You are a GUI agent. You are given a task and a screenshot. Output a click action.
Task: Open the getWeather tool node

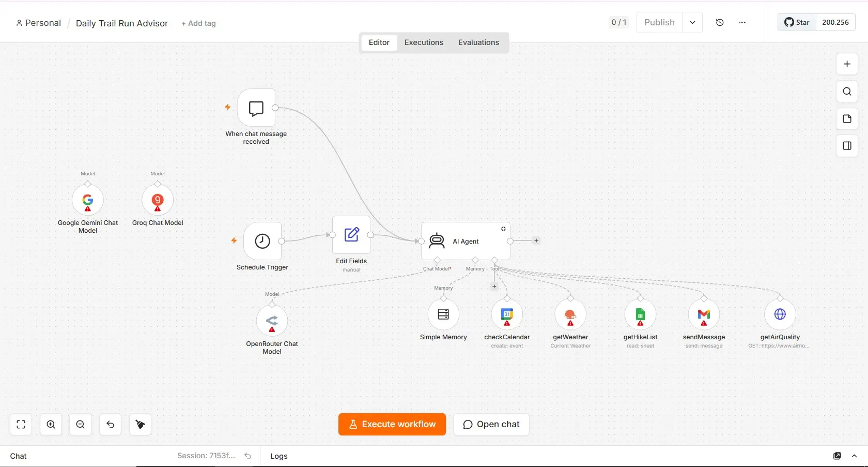[x=570, y=314]
